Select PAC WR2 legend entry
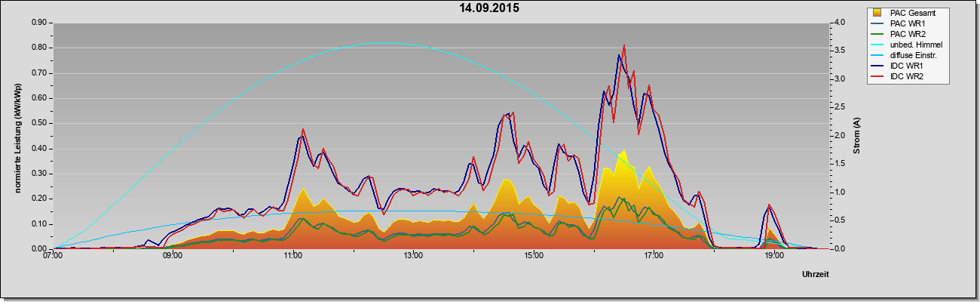This screenshot has height=302, width=980. click(x=908, y=34)
